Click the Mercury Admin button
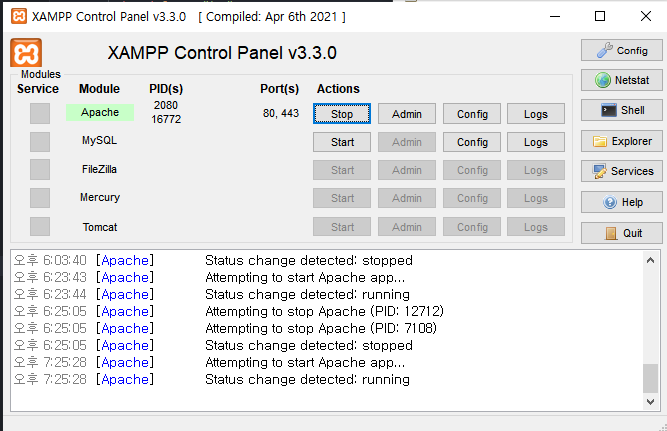The image size is (667, 431). (407, 198)
